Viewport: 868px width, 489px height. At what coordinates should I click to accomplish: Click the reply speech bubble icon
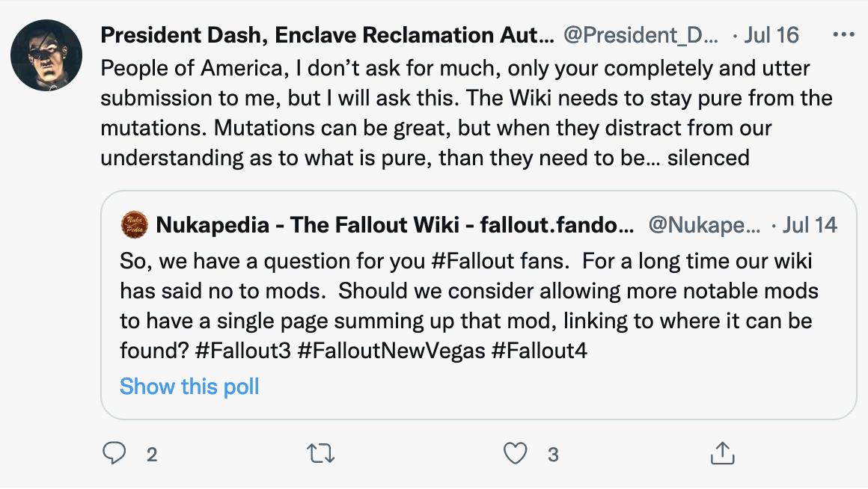coord(114,453)
